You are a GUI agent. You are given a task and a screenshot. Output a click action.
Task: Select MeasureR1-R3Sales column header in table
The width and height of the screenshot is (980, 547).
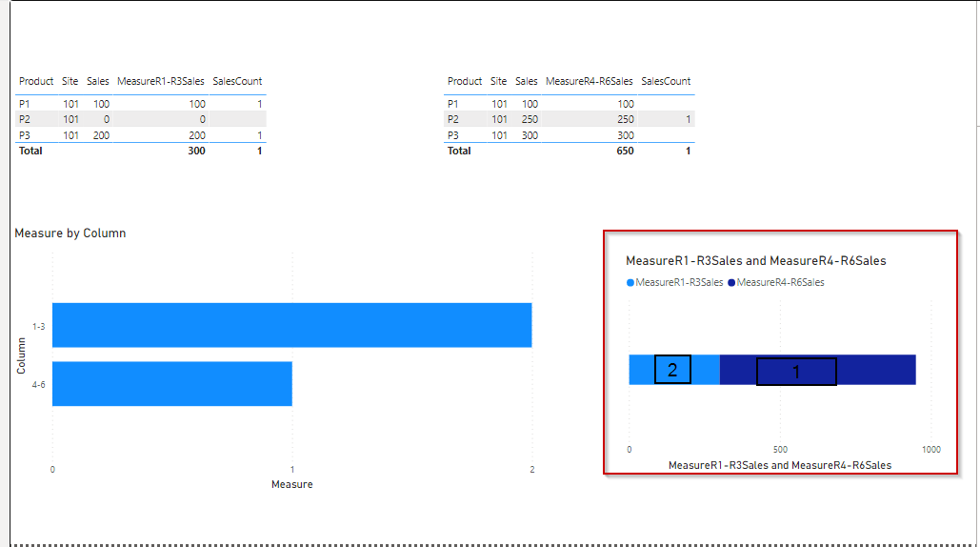click(x=161, y=81)
